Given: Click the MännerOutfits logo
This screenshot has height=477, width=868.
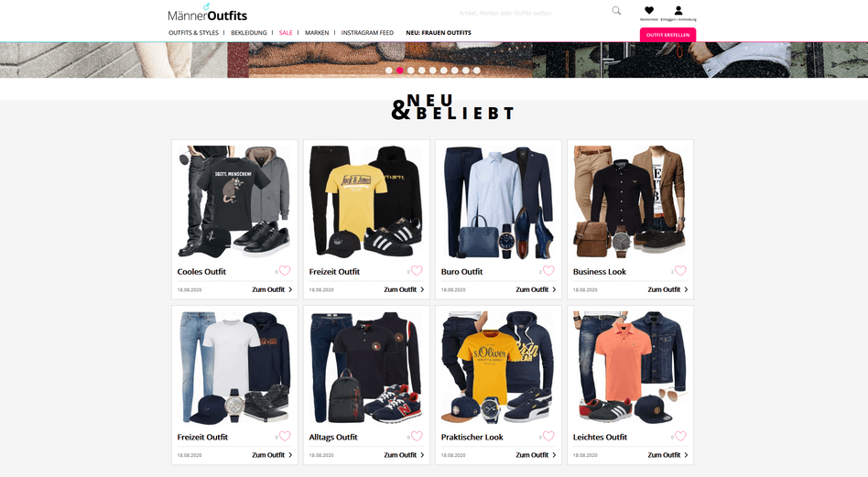Looking at the screenshot, I should tap(208, 14).
